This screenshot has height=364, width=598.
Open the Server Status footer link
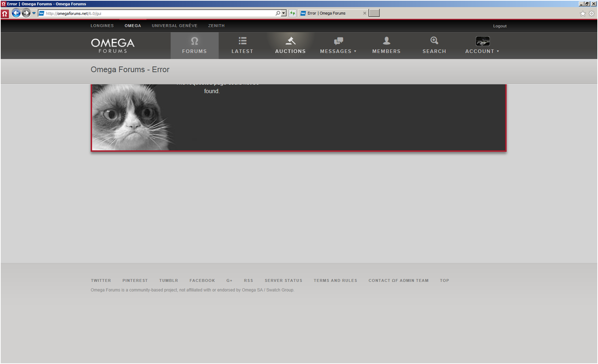[x=283, y=280]
